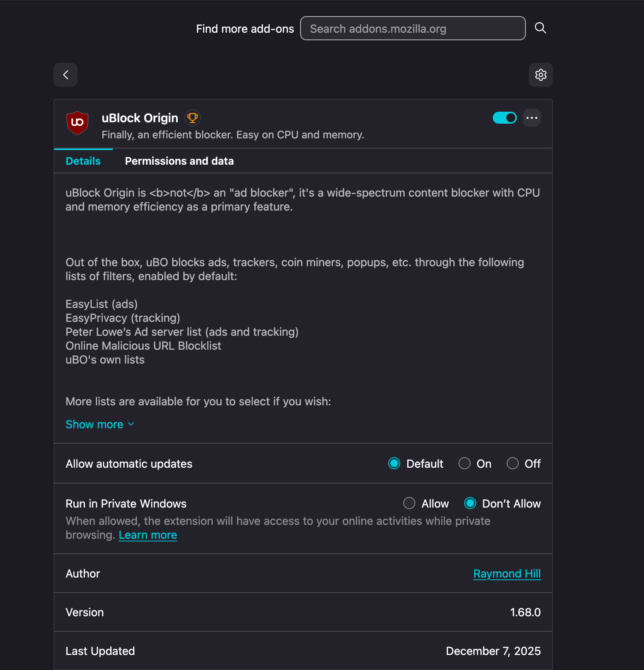
Task: Click the Online Malicious URL Blocklist line
Action: click(x=143, y=346)
